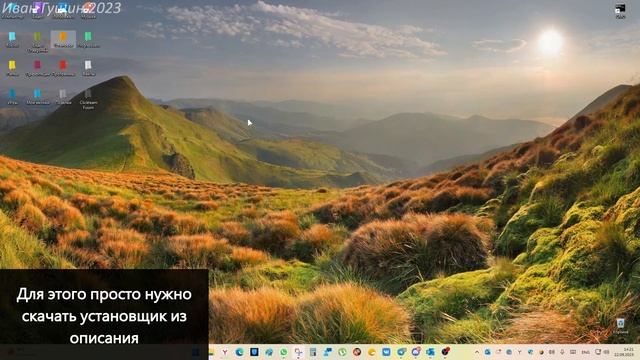Image resolution: width=640 pixels, height=360 pixels.
Task: Expand the hidden system tray icons chevron
Action: pos(476,352)
